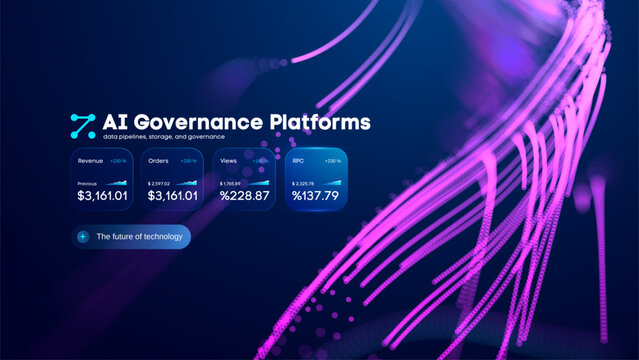
Task: Click the $ 2,325.78 value in RPC card
Action: [x=303, y=184]
